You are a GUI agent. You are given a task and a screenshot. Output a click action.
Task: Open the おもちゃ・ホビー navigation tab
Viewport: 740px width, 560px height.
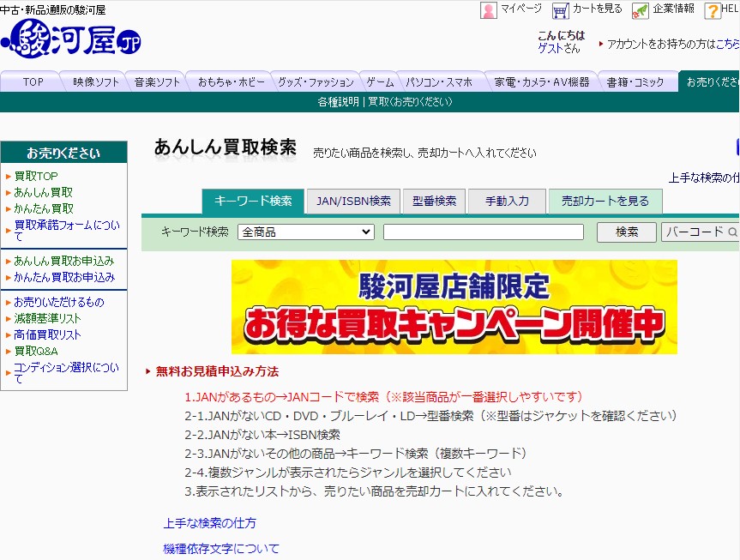click(x=232, y=81)
